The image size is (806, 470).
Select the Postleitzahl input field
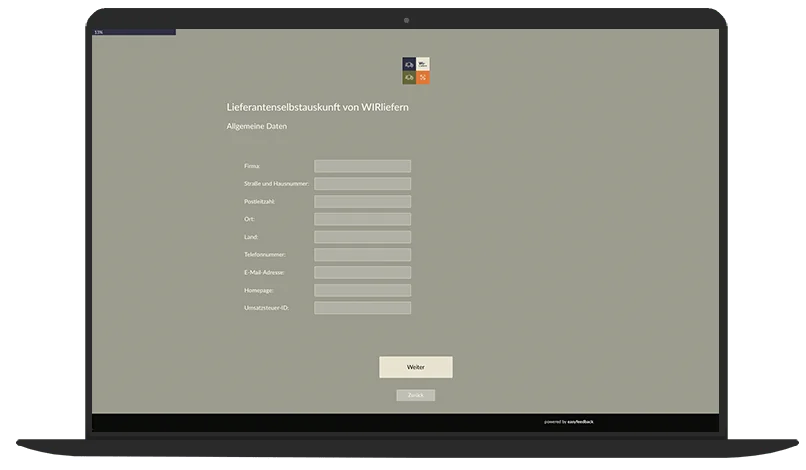click(x=362, y=202)
